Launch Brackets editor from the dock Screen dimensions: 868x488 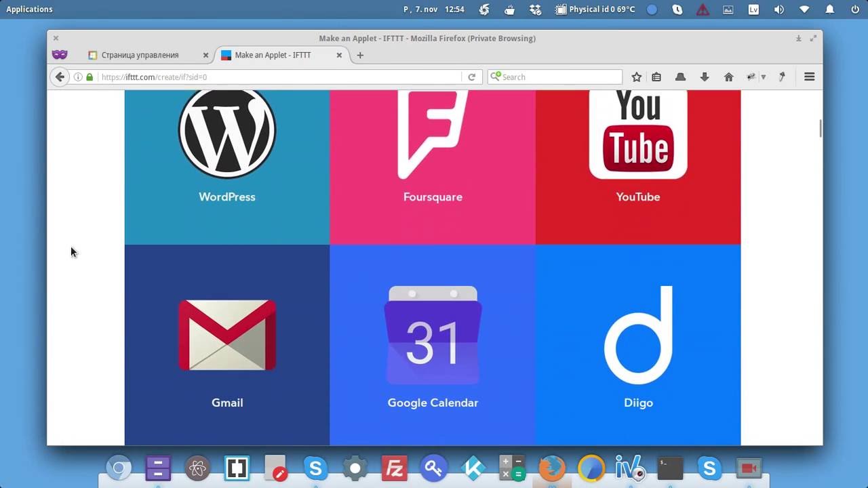point(237,468)
